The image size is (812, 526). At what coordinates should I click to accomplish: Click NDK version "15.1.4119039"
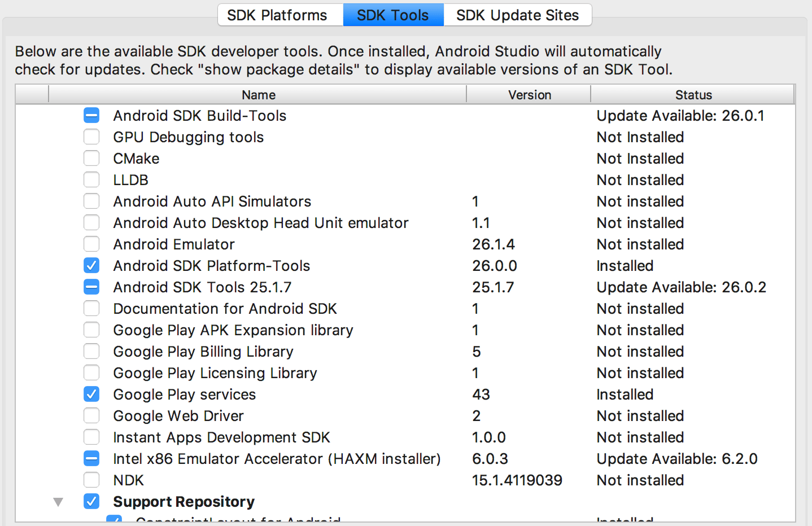click(517, 480)
